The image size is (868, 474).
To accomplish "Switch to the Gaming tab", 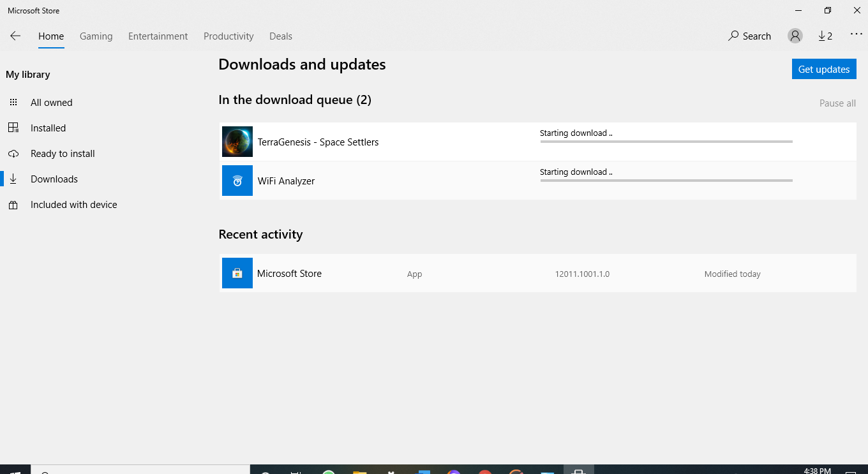I will click(x=96, y=36).
